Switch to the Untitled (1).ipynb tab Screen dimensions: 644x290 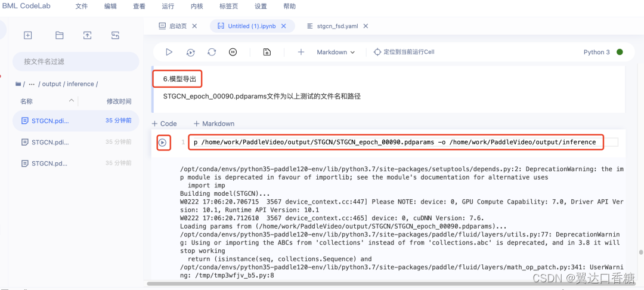252,26
